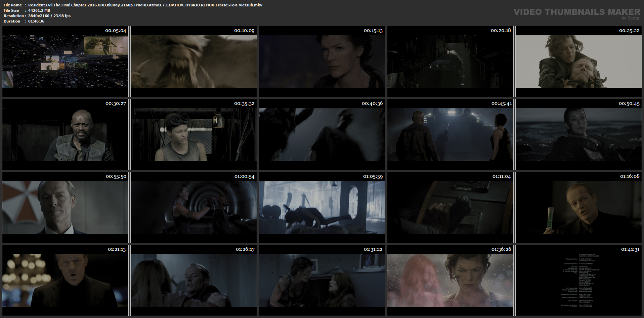View the 01:05:59 frame
644x318 pixels.
(x=322, y=207)
